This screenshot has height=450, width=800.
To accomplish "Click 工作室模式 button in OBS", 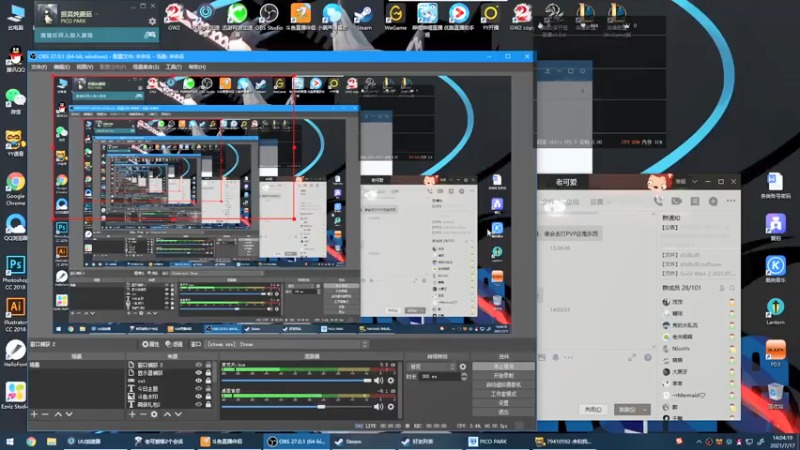I will tap(503, 393).
